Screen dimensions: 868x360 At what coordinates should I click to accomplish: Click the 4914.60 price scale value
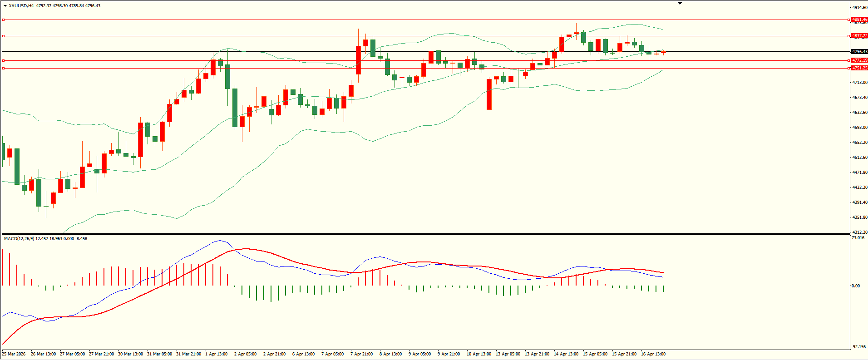[859, 8]
